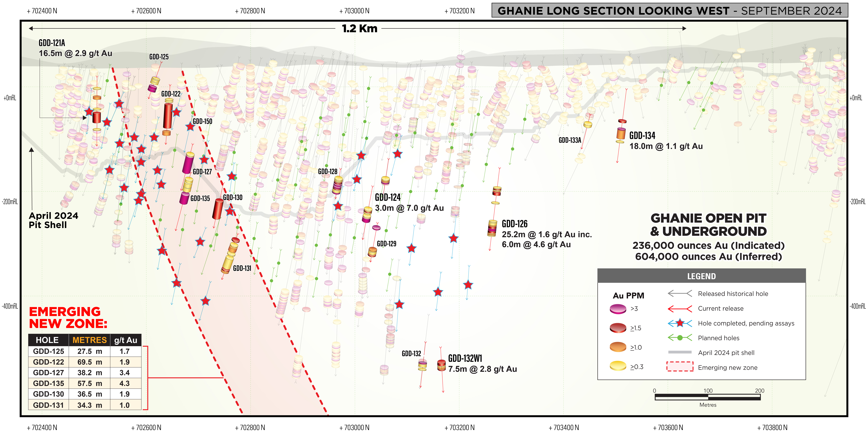
Task: Click the red intercept marker at GDD-132W1
Action: coord(441,366)
